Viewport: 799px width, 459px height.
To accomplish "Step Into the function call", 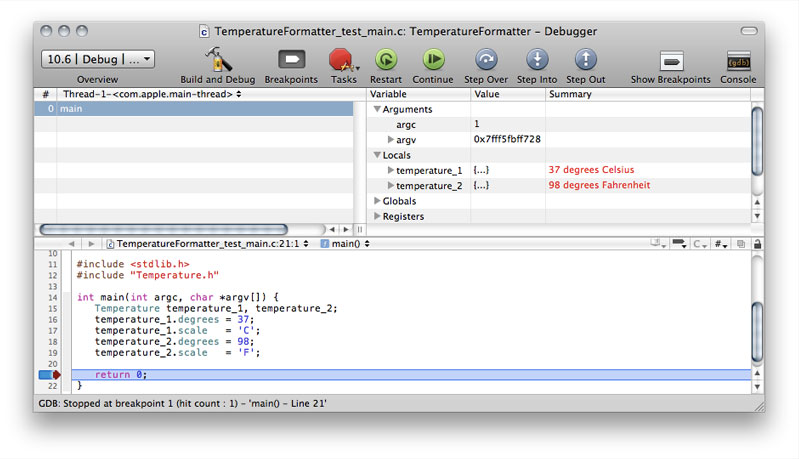I will pos(537,60).
